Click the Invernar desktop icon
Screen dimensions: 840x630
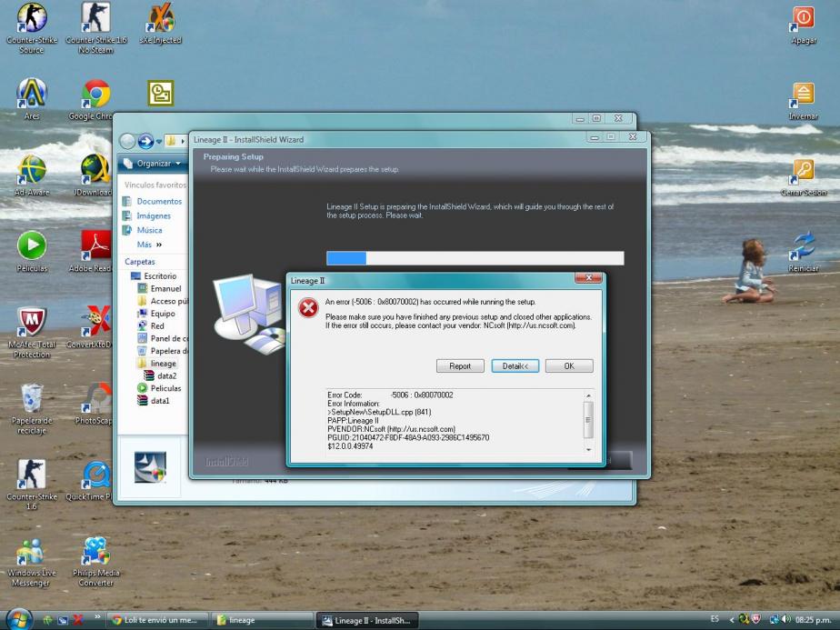tap(803, 101)
